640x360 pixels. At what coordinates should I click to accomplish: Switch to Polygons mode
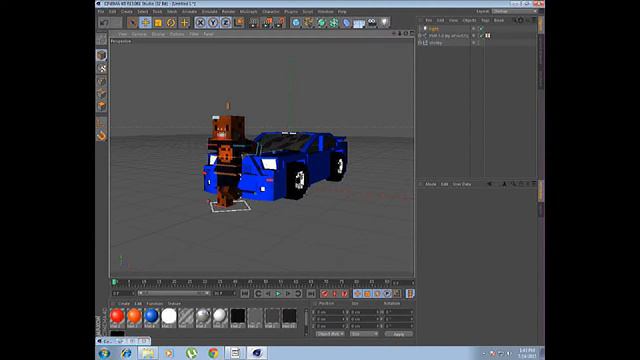(x=102, y=107)
